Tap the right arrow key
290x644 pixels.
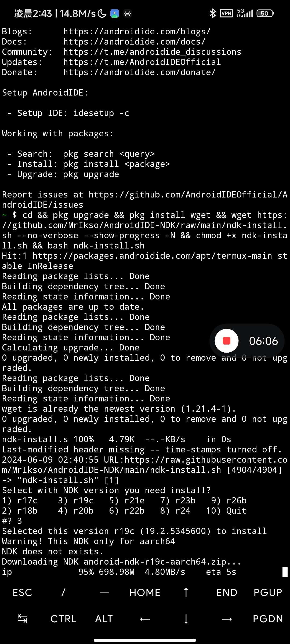point(227,619)
